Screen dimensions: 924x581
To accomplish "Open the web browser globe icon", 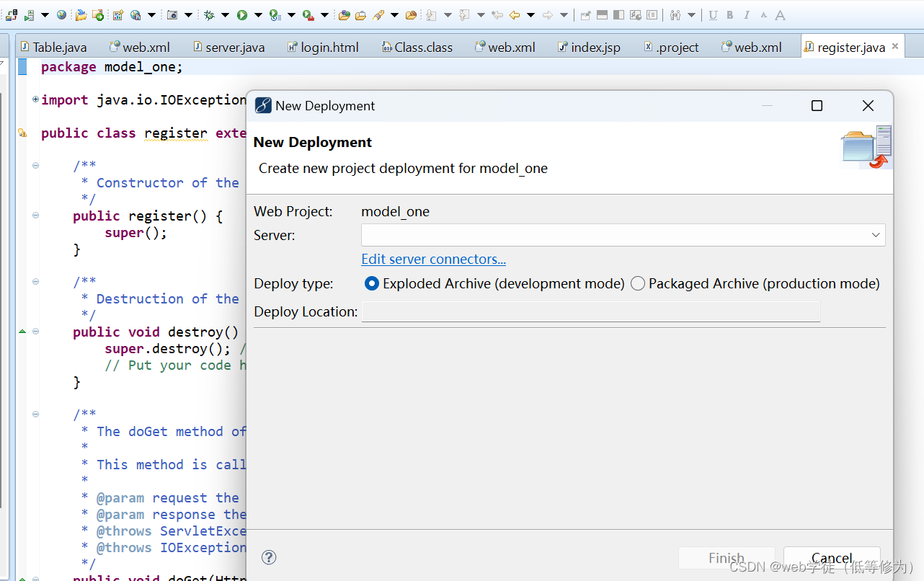I will (x=61, y=15).
